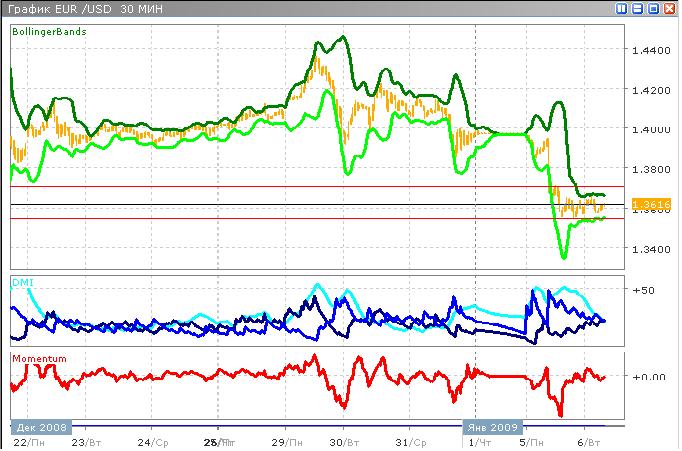This screenshot has width=682, height=451.
Task: Click the Янв 2009 month marker
Action: (x=490, y=426)
